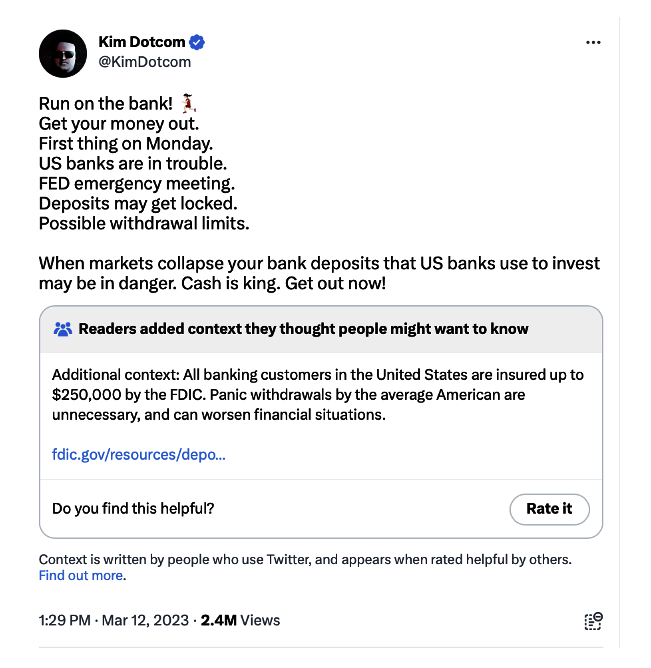Click the 'Context is written by people' notice
The image size is (651, 668).
[305, 559]
